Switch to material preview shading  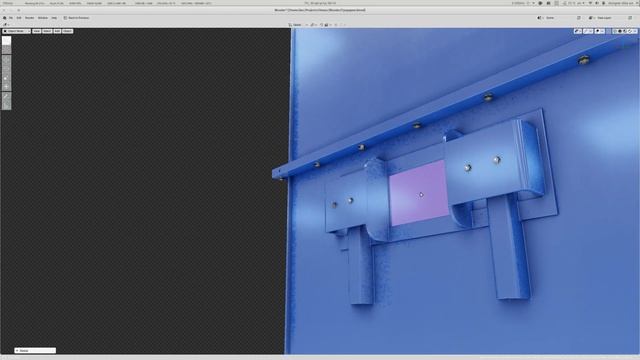[x=624, y=31]
